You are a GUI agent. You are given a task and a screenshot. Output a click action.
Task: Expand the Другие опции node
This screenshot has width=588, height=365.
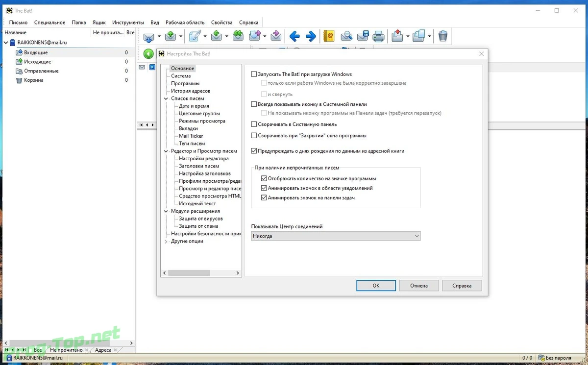(x=166, y=242)
